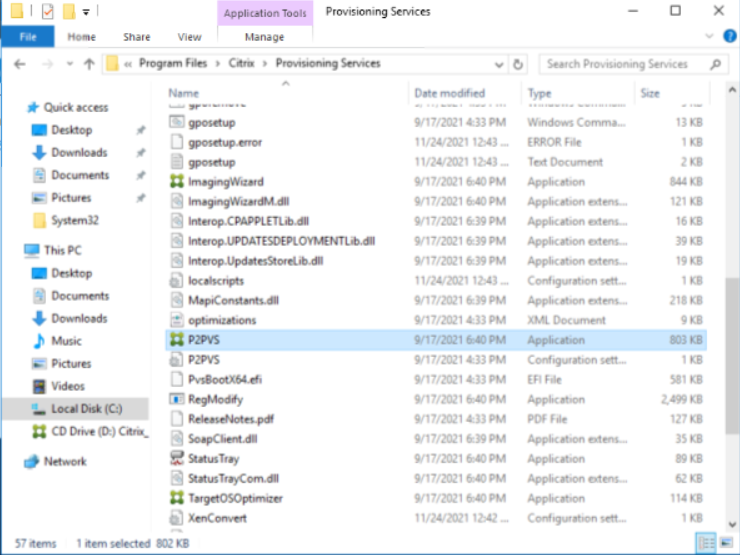Select the StatusTrayCom.dll file
740x555 pixels.
pyautogui.click(x=437, y=479)
